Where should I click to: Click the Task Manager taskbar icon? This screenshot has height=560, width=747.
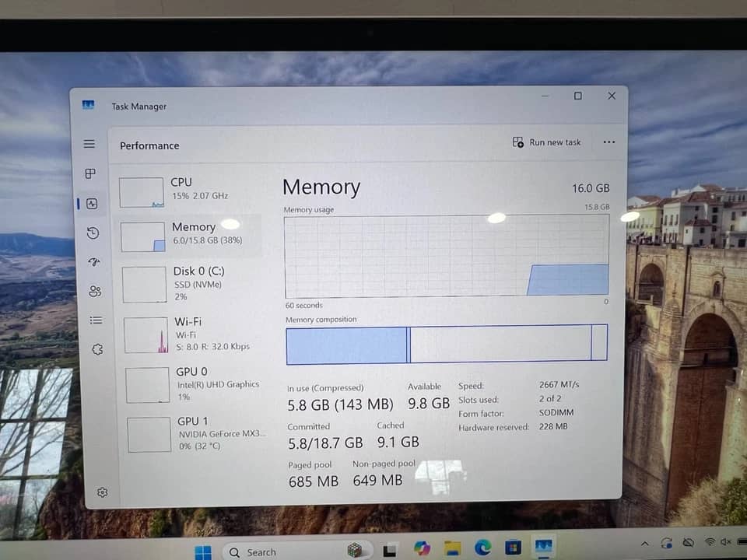pos(544,546)
